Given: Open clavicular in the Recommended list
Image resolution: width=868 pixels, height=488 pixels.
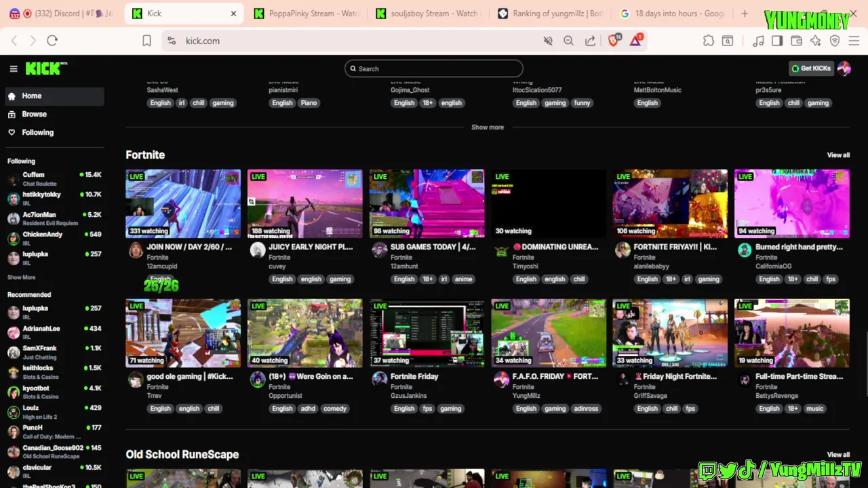Looking at the screenshot, I should pyautogui.click(x=54, y=471).
